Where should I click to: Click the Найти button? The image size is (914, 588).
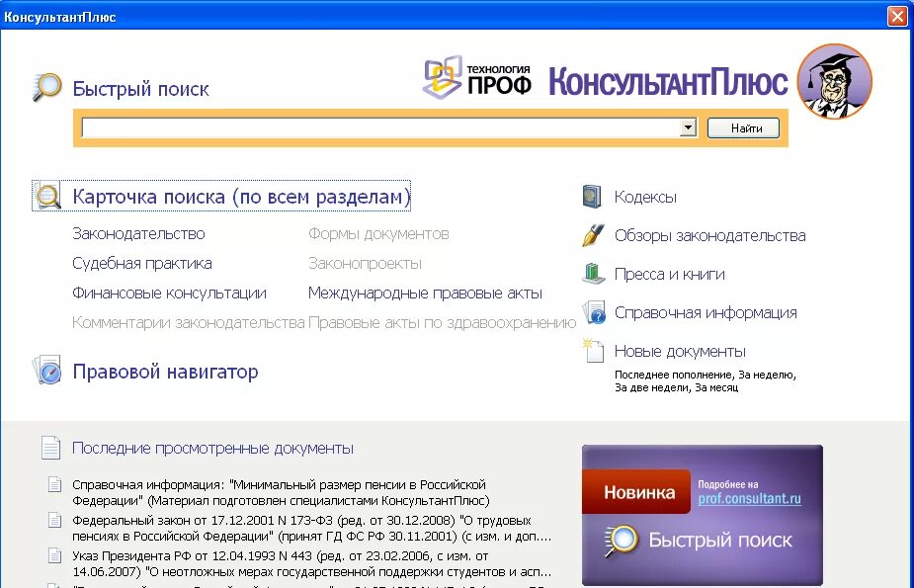[x=743, y=127]
